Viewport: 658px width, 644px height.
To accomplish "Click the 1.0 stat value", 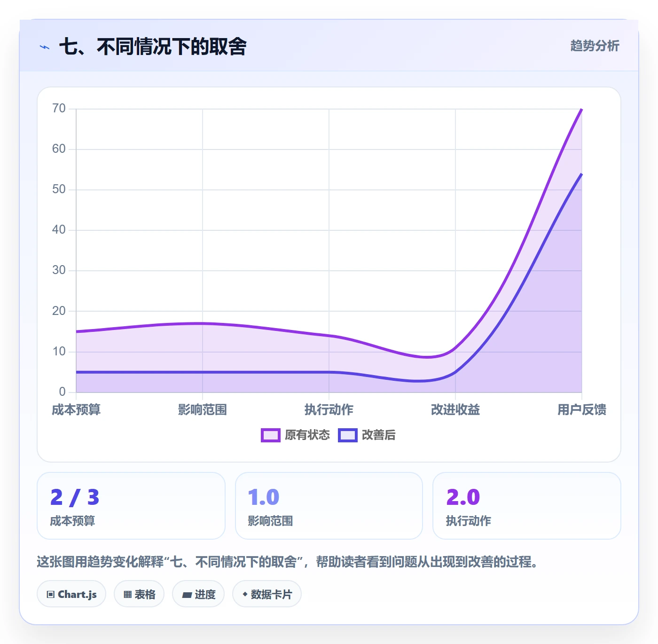I will [x=264, y=497].
